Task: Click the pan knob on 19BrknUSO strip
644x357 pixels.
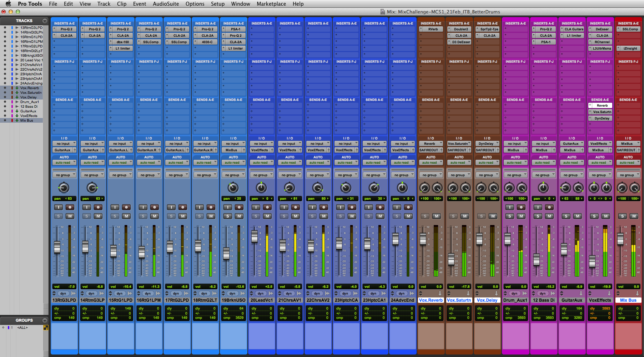Action: 233,188
